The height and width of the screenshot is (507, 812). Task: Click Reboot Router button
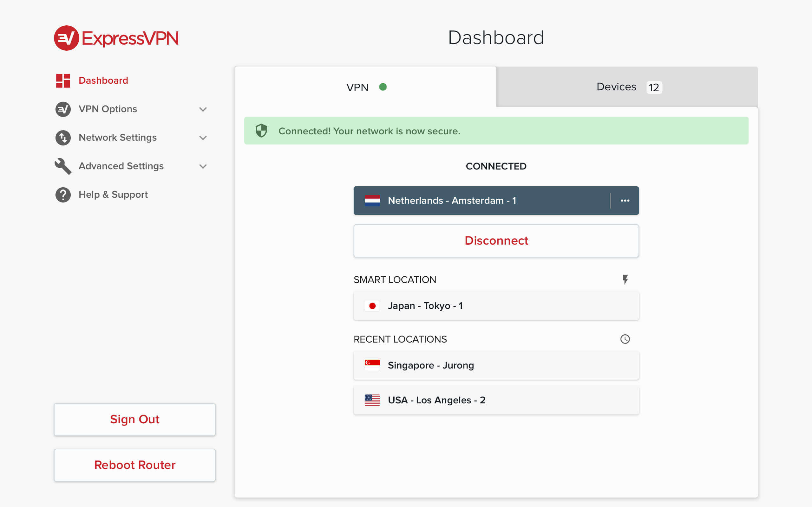[134, 464]
